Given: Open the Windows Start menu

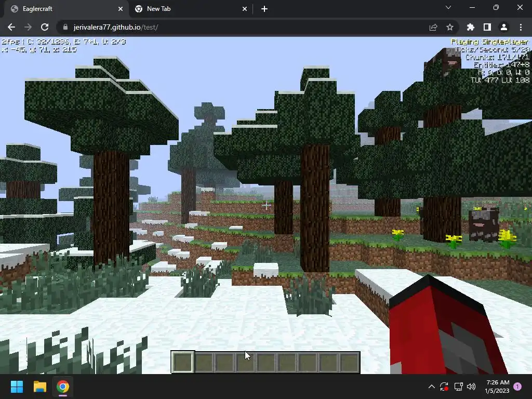Looking at the screenshot, I should 17,387.
